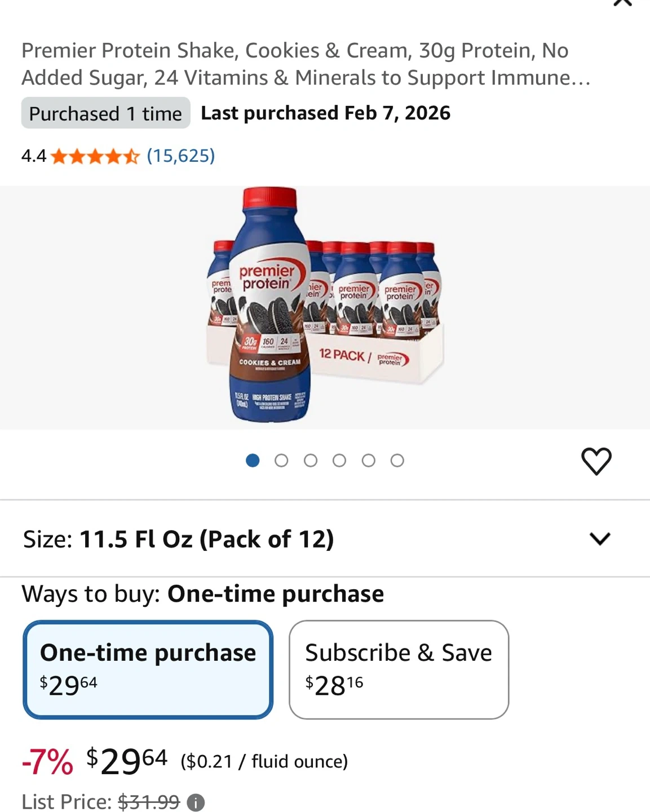Jump to third image carousel dot
This screenshot has height=812, width=650.
coord(310,461)
